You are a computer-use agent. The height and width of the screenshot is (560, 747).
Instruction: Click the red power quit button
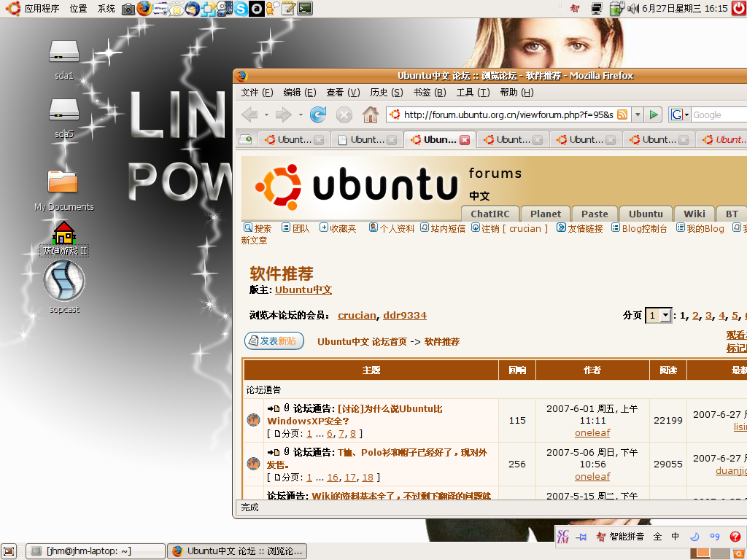point(740,9)
